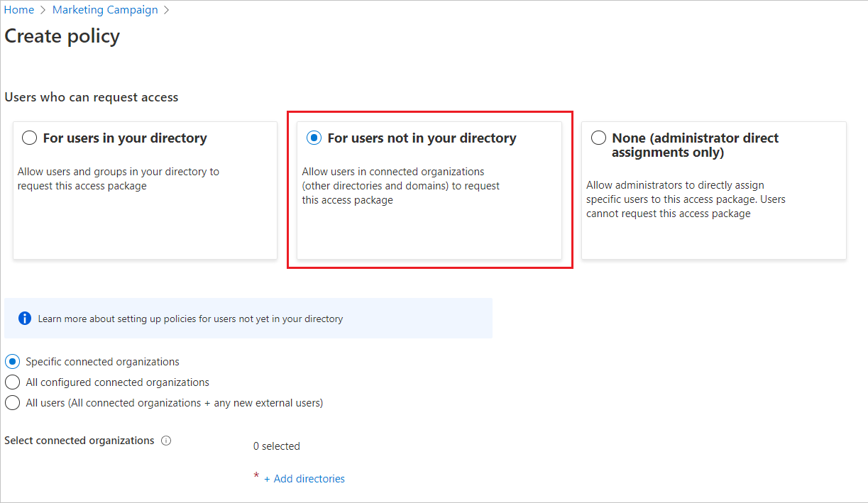Open Marketing Campaign from the breadcrumb
868x503 pixels.
point(104,9)
